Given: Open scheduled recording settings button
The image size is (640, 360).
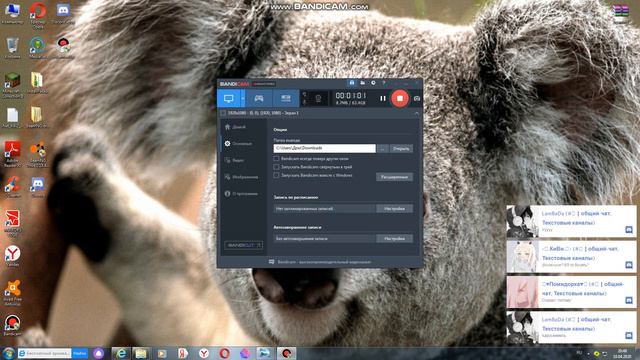Looking at the screenshot, I should click(x=394, y=209).
